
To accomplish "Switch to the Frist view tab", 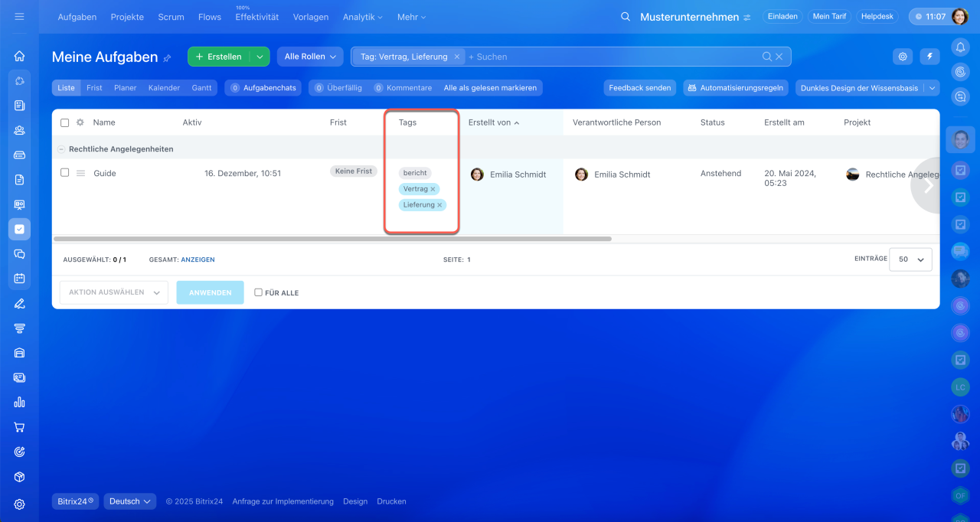I will (x=94, y=88).
